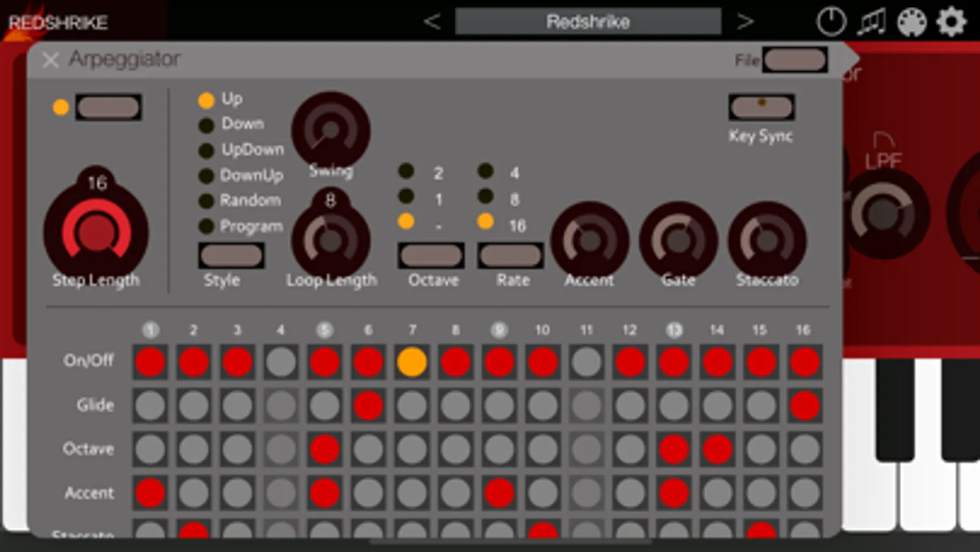Open the music notes icon
This screenshot has height=552, width=980.
(872, 22)
